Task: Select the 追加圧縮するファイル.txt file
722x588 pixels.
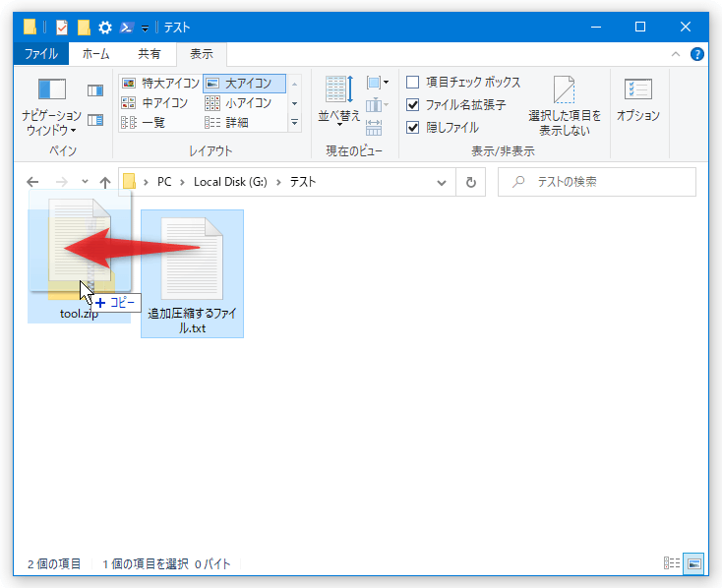Action: pos(192,273)
